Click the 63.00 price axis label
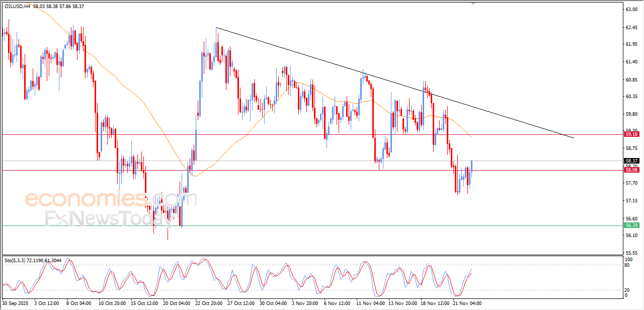644x310 pixels. (631, 10)
